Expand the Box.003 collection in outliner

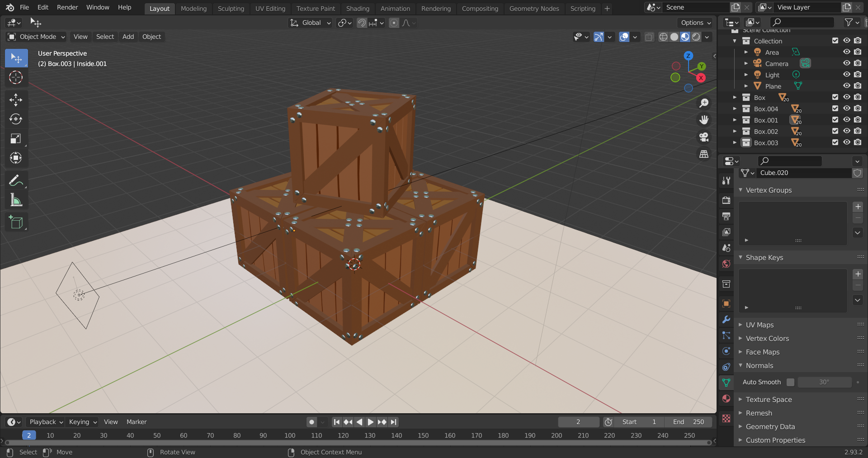735,142
